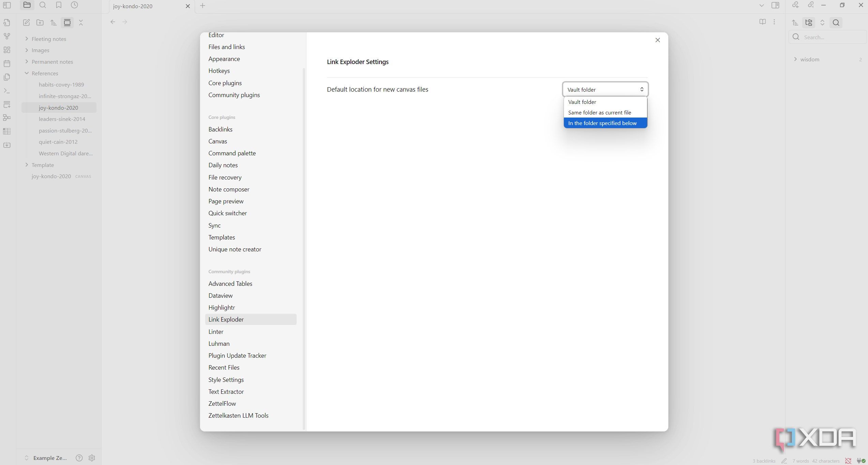Open search from left sidebar top icon
The width and height of the screenshot is (868, 465).
tap(43, 5)
